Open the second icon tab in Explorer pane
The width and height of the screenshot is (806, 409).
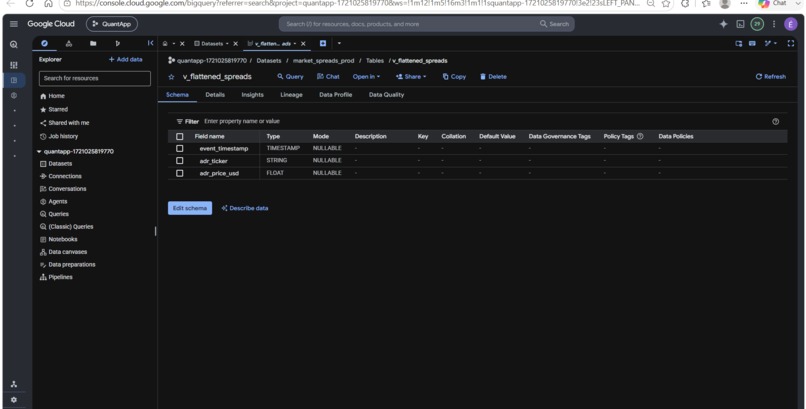click(69, 44)
